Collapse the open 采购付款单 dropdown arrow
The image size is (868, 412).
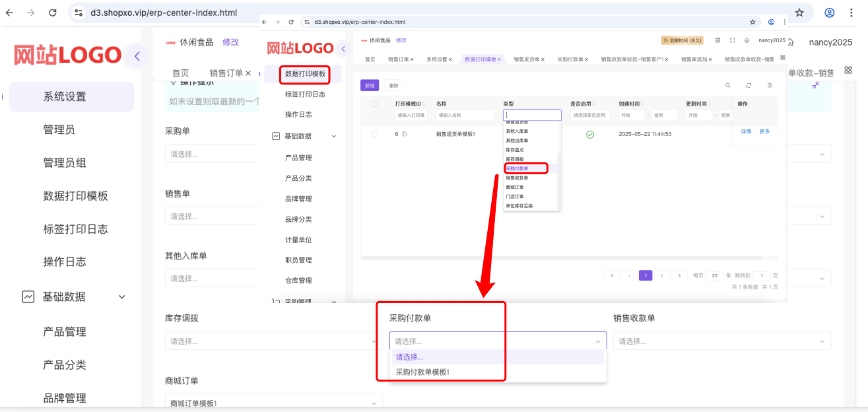[598, 341]
